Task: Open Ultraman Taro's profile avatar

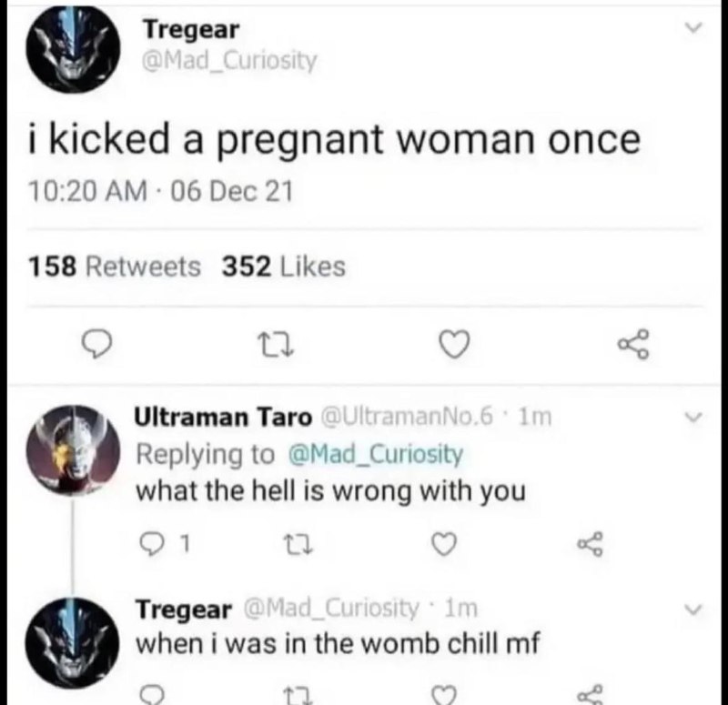Action: (73, 450)
